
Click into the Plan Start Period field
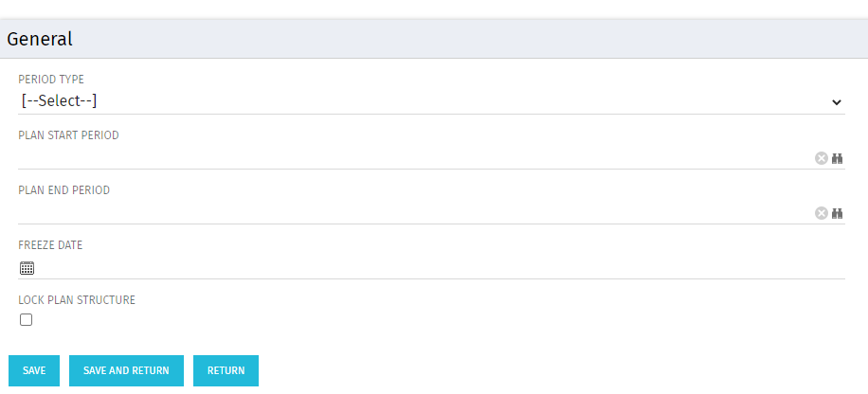pyautogui.click(x=407, y=157)
